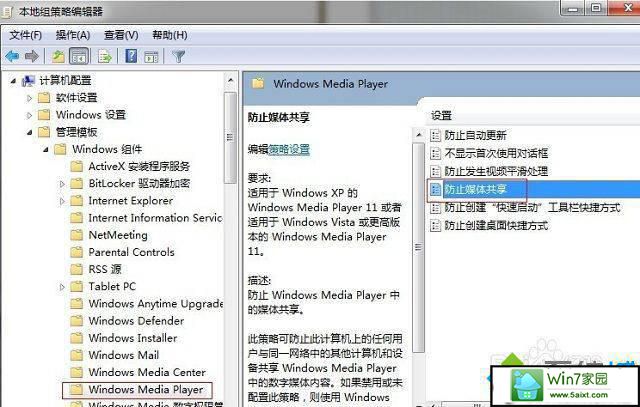Click the Export list toolbar icon

(x=104, y=56)
